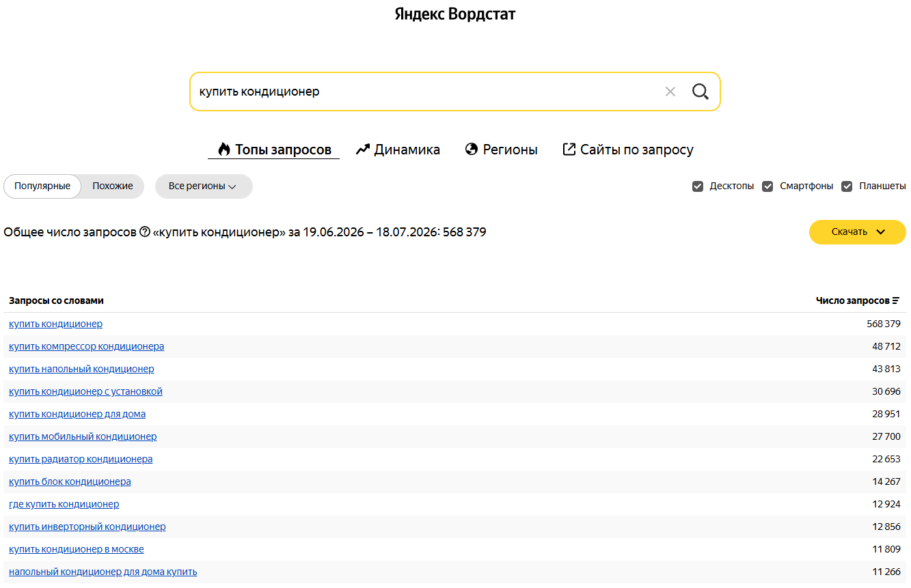Open the купить инверторный кондиционер link
The width and height of the screenshot is (911, 588).
tap(87, 527)
